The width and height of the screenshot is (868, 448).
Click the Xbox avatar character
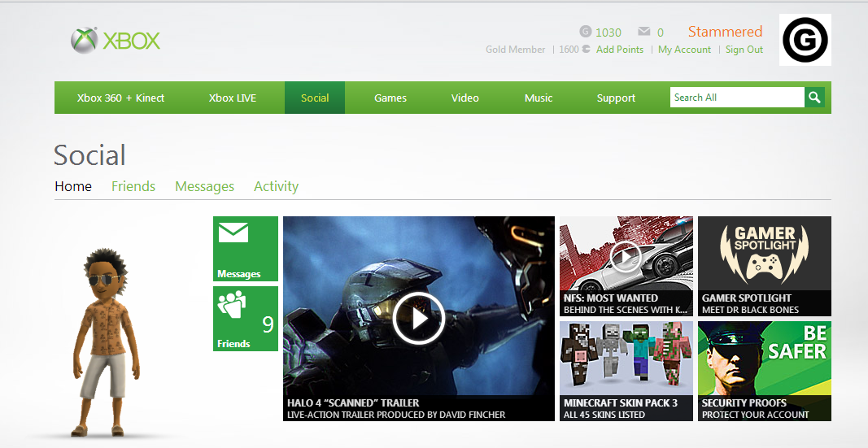click(105, 341)
